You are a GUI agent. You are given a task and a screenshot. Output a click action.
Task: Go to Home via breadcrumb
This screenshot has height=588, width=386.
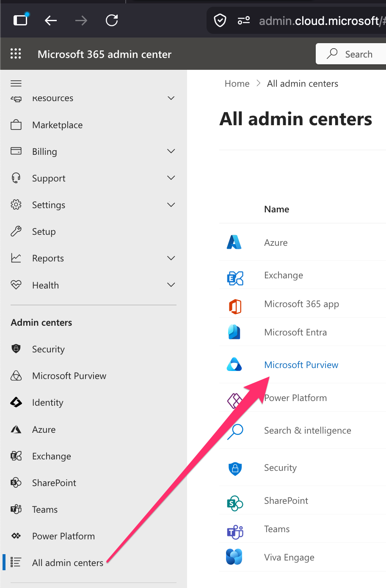tap(237, 84)
